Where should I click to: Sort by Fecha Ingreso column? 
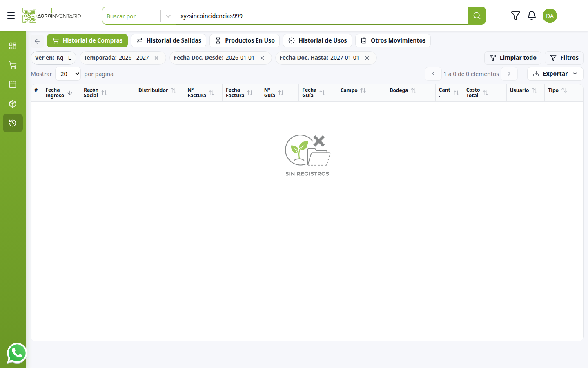click(70, 93)
